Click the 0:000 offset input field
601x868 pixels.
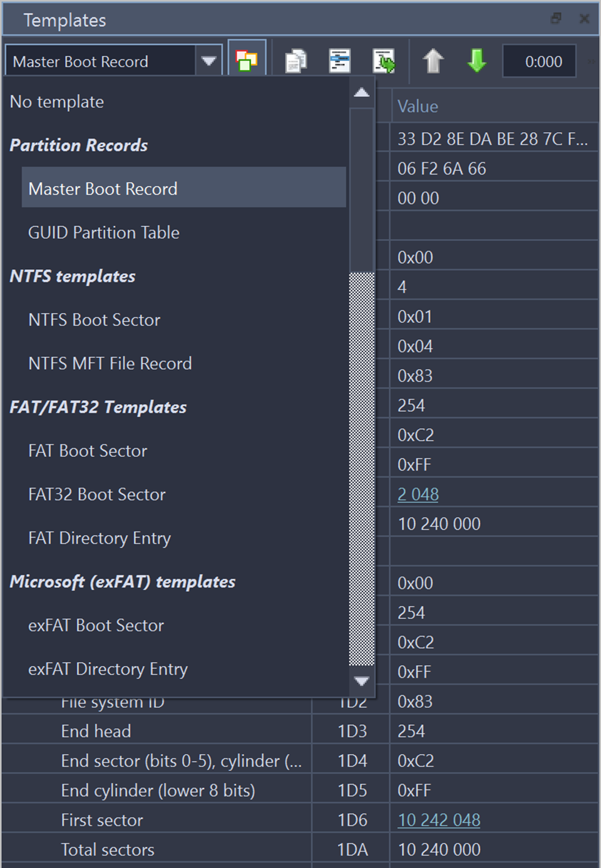(x=539, y=61)
